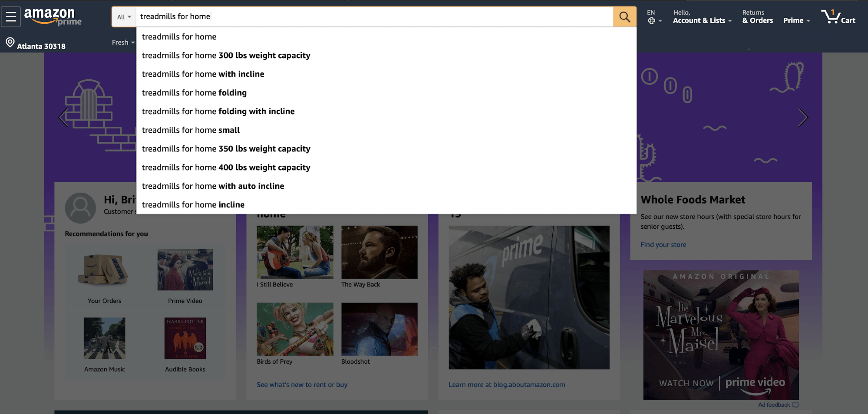The height and width of the screenshot is (414, 868).
Task: Go to previous banner slide arrow
Action: tap(63, 118)
